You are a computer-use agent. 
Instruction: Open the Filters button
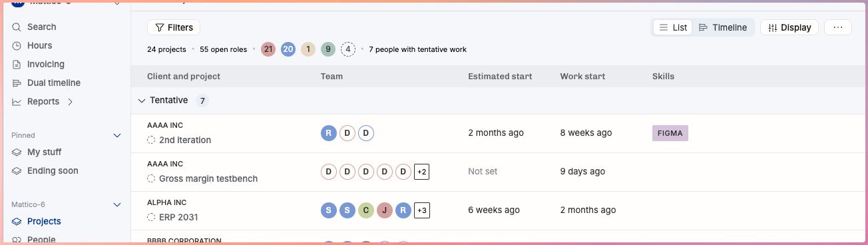pyautogui.click(x=174, y=27)
